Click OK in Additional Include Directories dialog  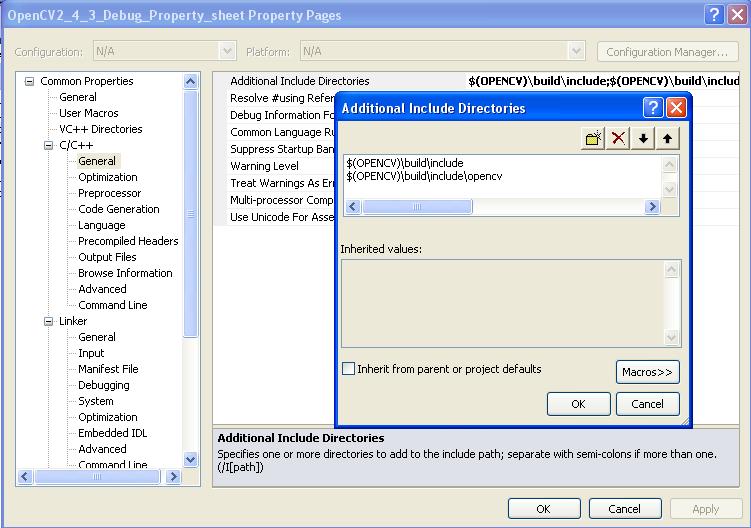pyautogui.click(x=579, y=404)
